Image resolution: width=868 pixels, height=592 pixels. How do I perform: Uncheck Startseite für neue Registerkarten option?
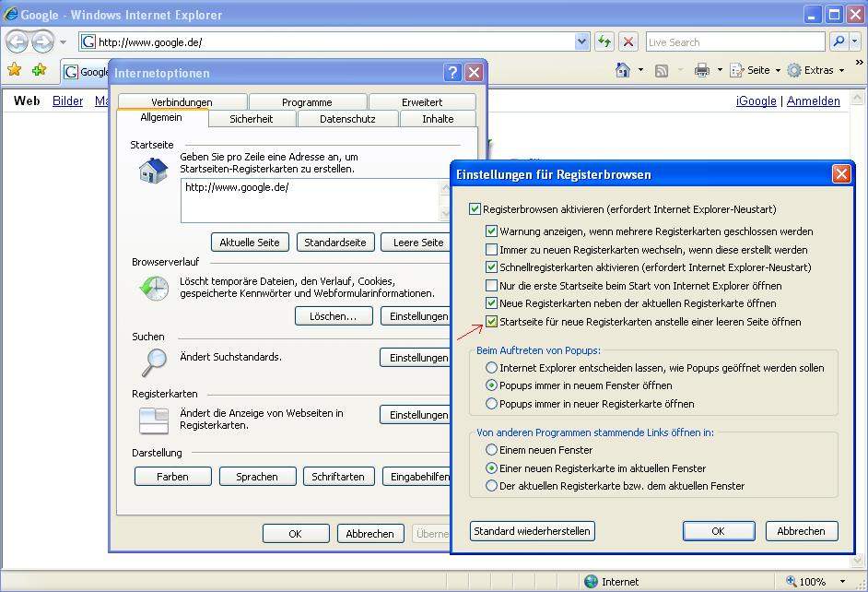(x=491, y=321)
